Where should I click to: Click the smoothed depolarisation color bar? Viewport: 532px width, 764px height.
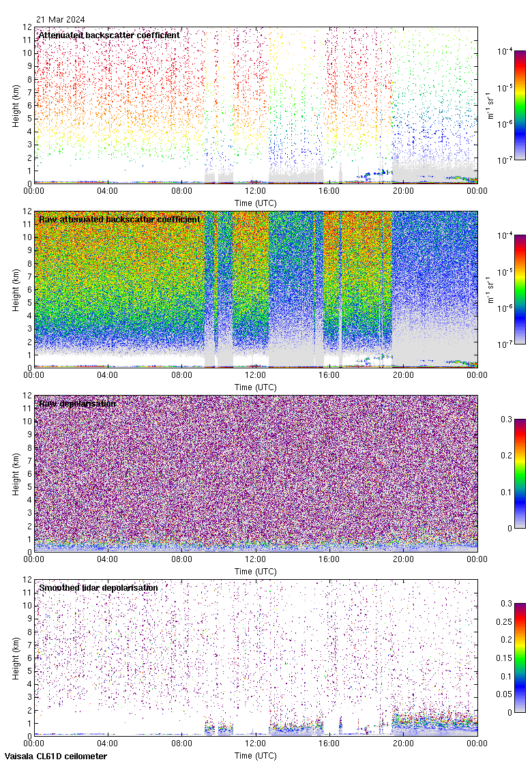520,658
